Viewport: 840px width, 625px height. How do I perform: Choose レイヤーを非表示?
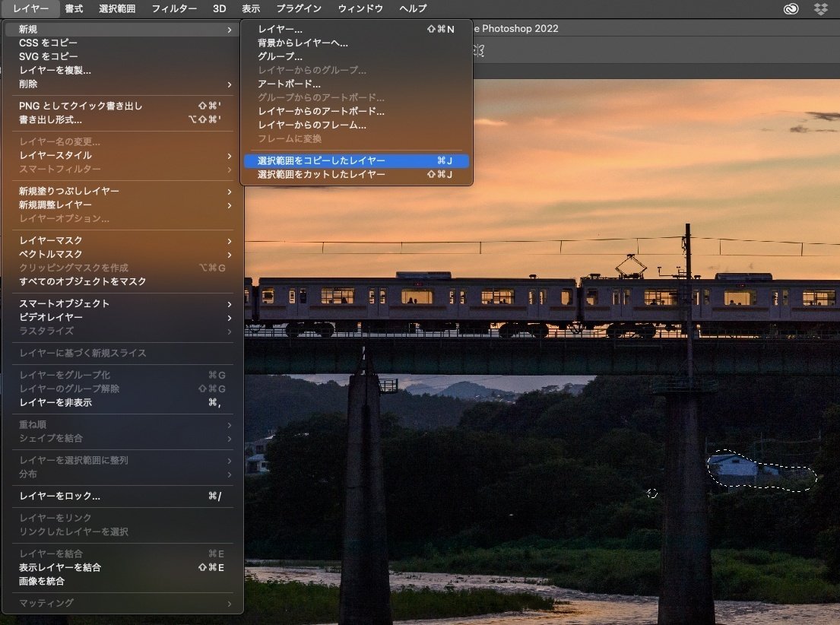point(122,402)
